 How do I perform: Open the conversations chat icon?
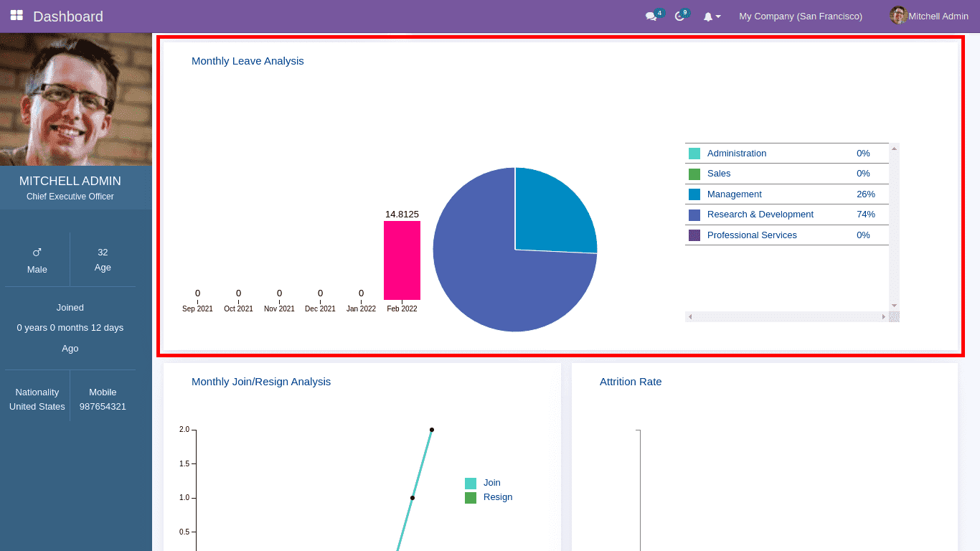coord(651,17)
